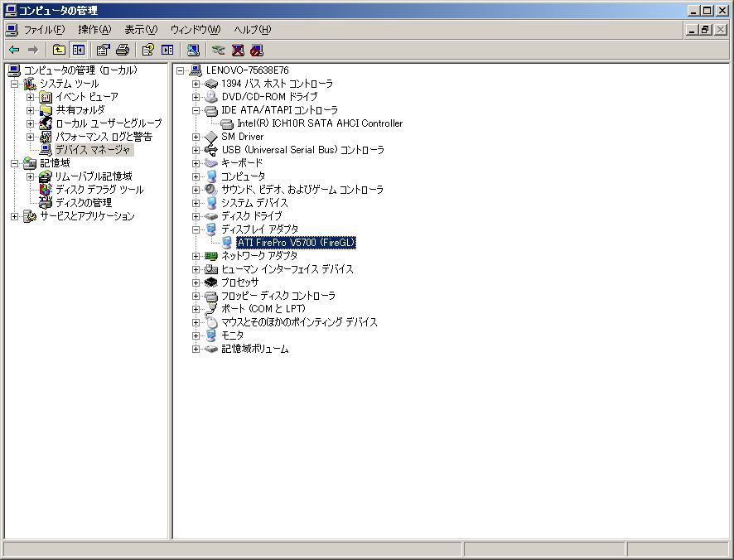Expand the サービスとアプリケーション node
Viewport: 734px width, 560px height.
pos(15,216)
